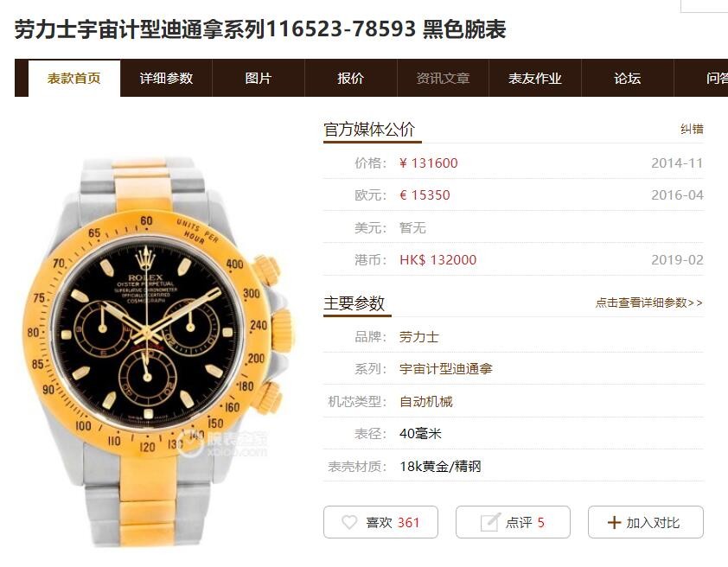Image resolution: width=728 pixels, height=567 pixels.
Task: Open the 表款首页 tab
Action: tap(74, 78)
